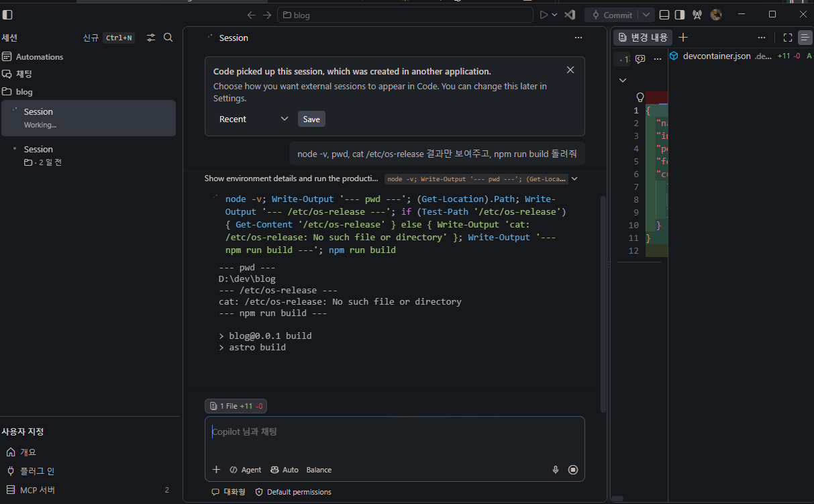The height and width of the screenshot is (504, 814).
Task: Open the Agent mode picker
Action: click(246, 470)
